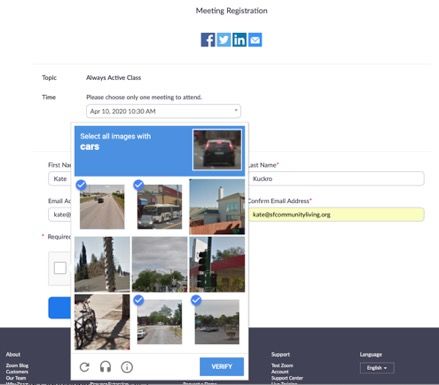Viewport: 439px width, 385px height.
Task: Share via the Facebook icon
Action: point(208,40)
